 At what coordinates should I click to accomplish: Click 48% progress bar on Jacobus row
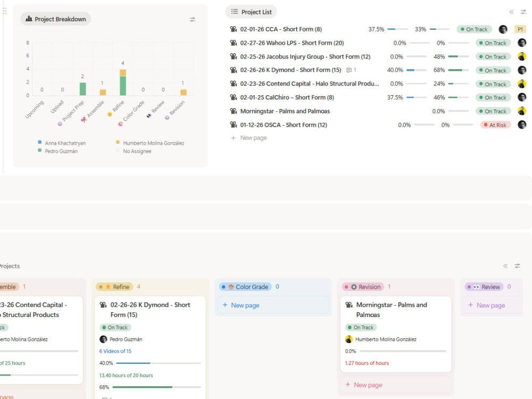click(x=459, y=56)
